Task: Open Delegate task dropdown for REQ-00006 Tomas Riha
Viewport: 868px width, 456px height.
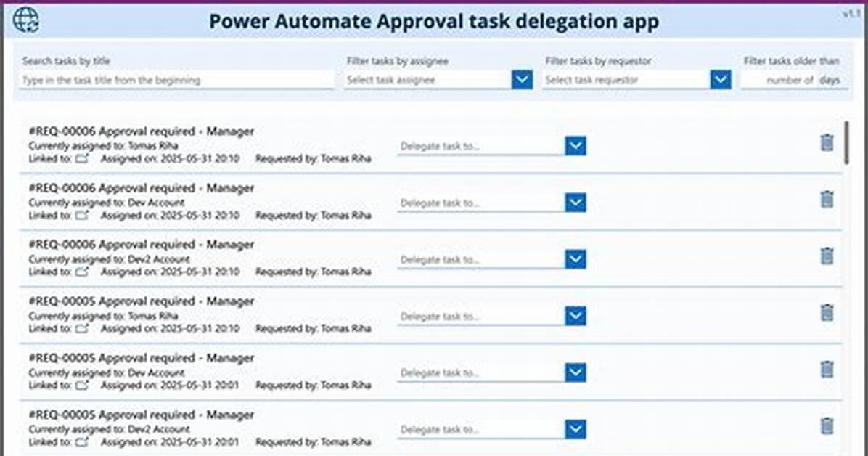Action: [576, 146]
